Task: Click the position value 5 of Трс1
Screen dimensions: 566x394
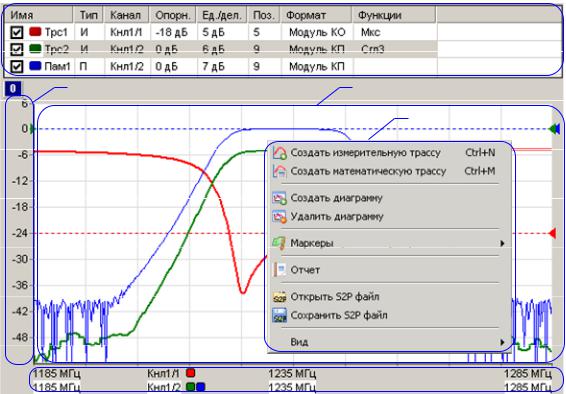Action: click(256, 32)
